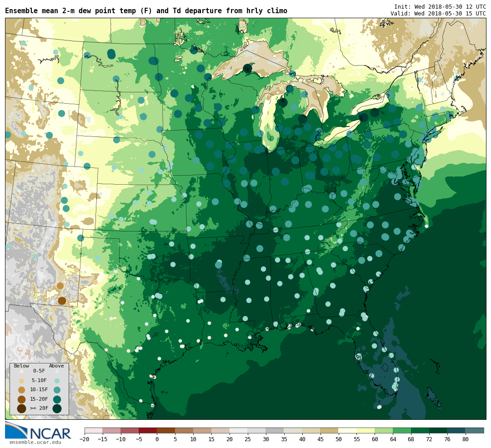491x448 pixels.
Task: Click the NCAR logo
Action: pos(38,431)
